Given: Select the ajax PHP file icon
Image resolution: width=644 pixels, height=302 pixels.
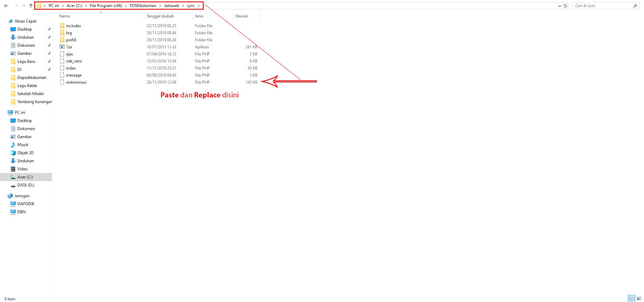Looking at the screenshot, I should coord(62,54).
